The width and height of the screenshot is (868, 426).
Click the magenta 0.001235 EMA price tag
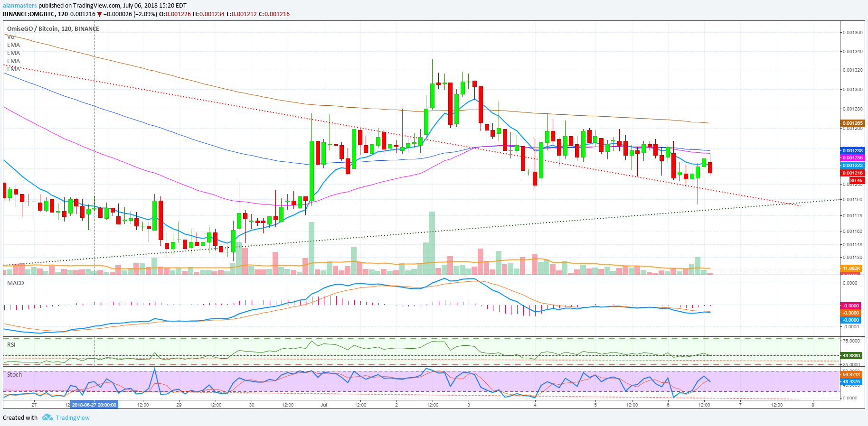(x=852, y=158)
